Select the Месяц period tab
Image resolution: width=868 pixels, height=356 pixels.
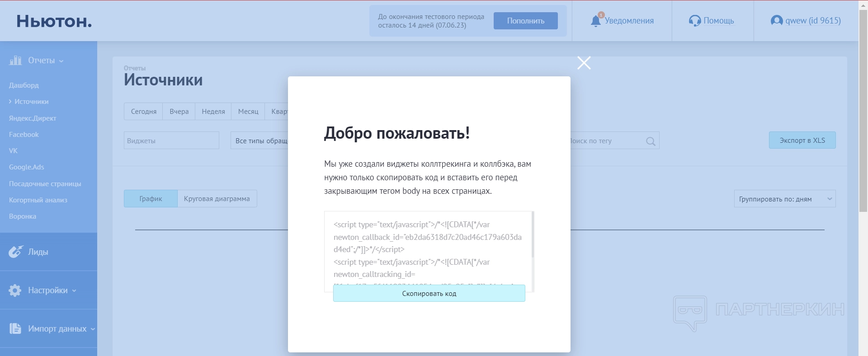(248, 111)
